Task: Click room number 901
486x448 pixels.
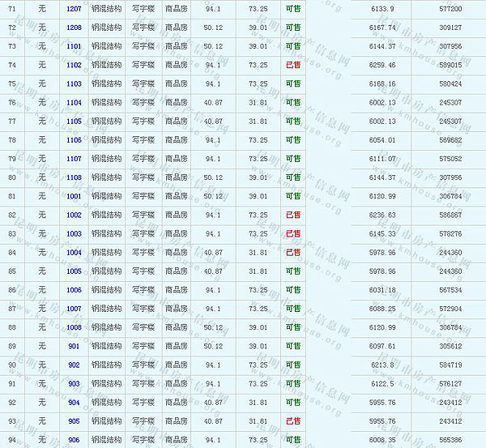Action: [74, 346]
